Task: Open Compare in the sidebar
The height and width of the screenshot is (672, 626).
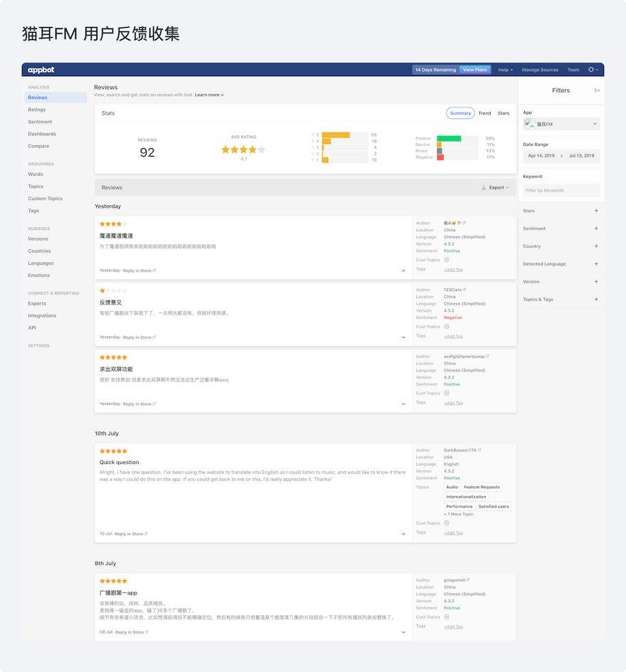Action: [38, 146]
